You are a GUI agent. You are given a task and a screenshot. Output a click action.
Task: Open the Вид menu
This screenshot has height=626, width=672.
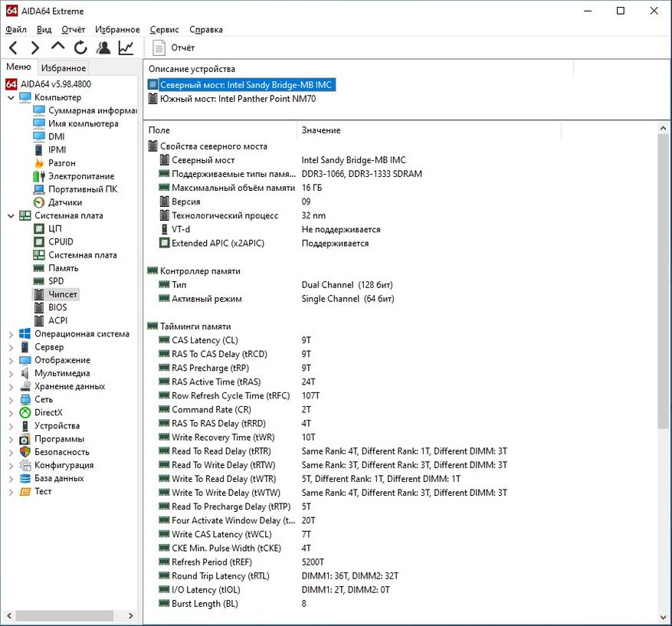tap(44, 30)
